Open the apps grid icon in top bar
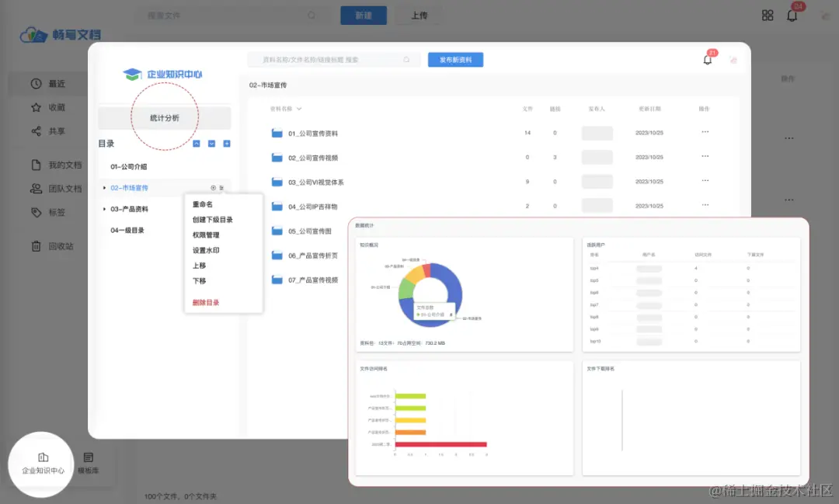This screenshot has width=839, height=504. (768, 16)
